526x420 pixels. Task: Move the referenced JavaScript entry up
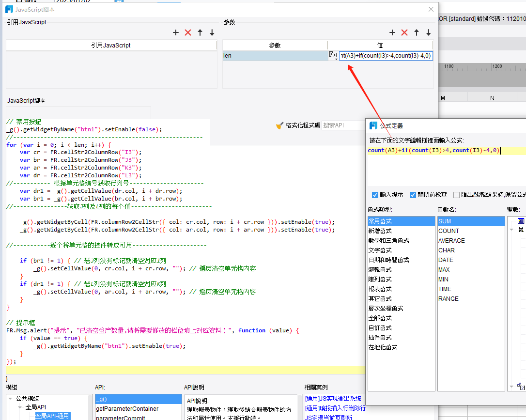pyautogui.click(x=200, y=32)
